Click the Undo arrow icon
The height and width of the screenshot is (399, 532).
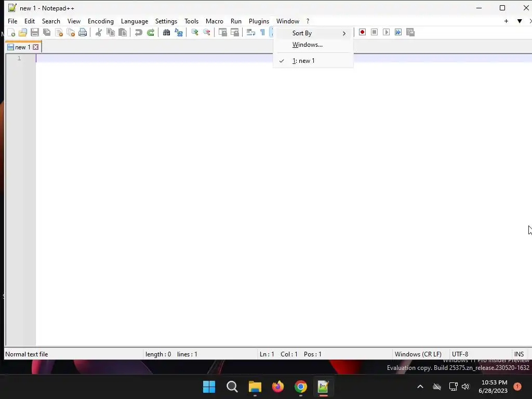coord(138,33)
